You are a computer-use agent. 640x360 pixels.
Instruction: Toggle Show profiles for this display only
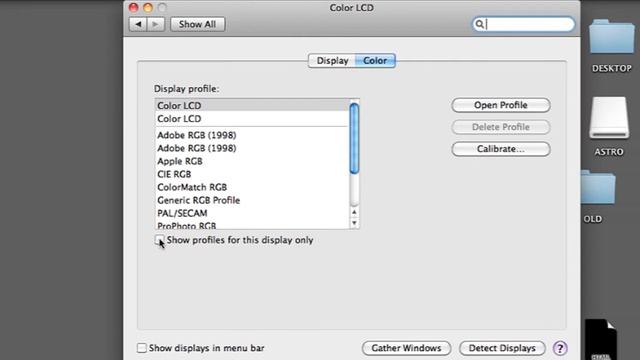160,240
